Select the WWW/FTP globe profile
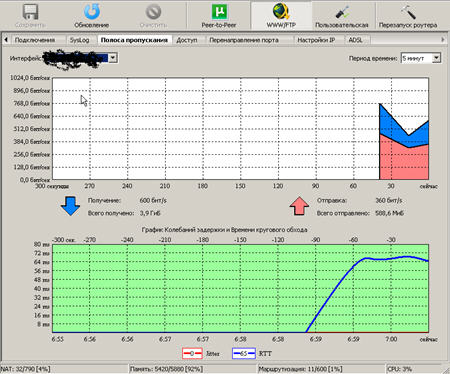450x374 pixels. (281, 11)
